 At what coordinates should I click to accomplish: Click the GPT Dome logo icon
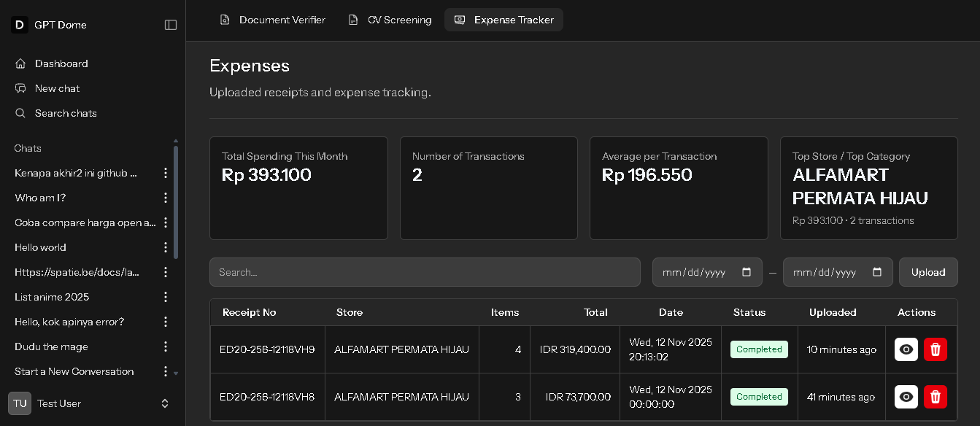click(x=20, y=25)
